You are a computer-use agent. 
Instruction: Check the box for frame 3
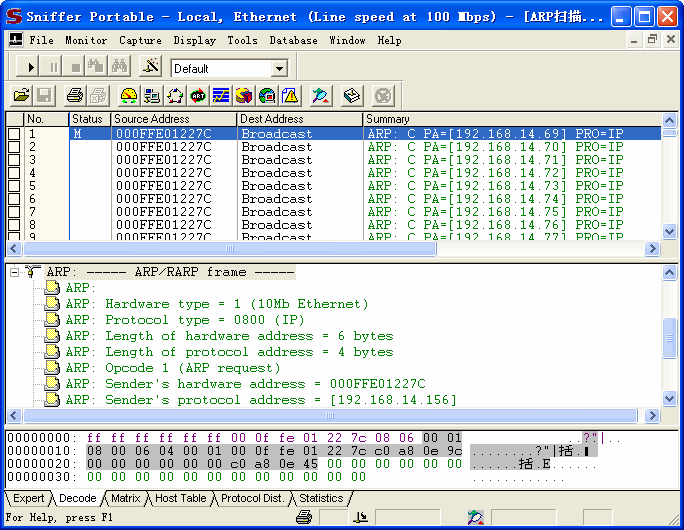(x=14, y=160)
